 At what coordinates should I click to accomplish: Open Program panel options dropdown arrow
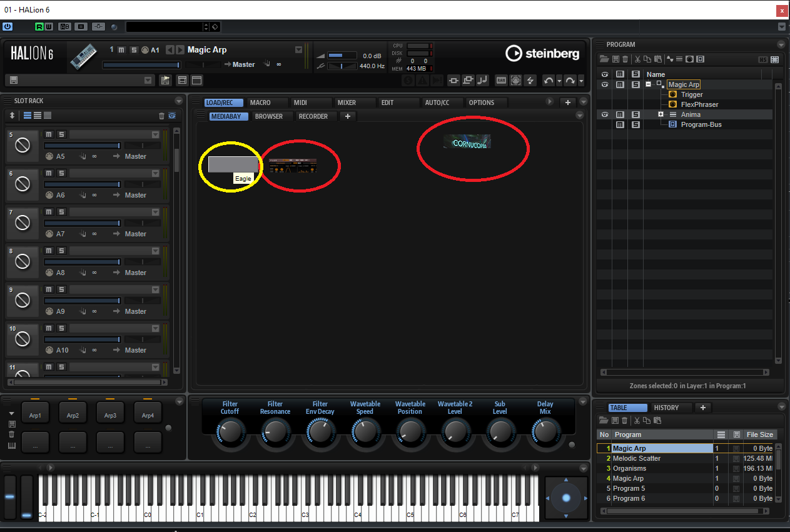point(781,44)
